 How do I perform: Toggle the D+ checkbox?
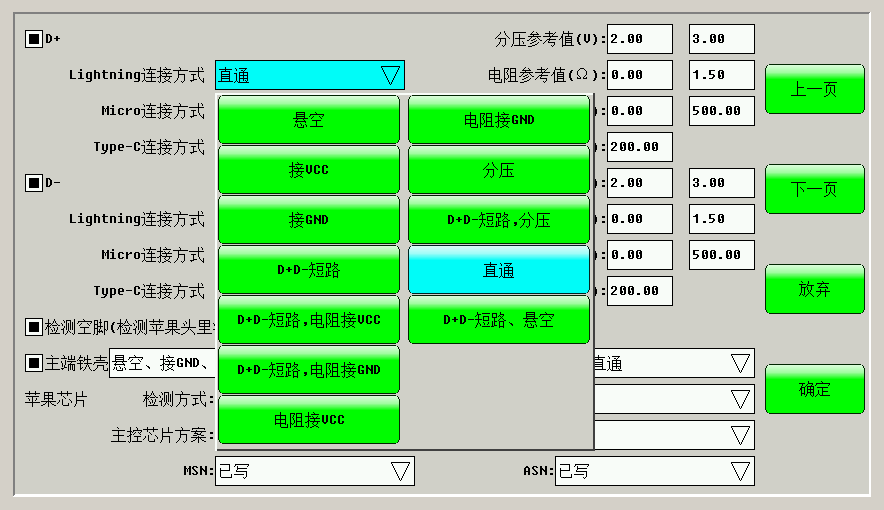coord(34,39)
